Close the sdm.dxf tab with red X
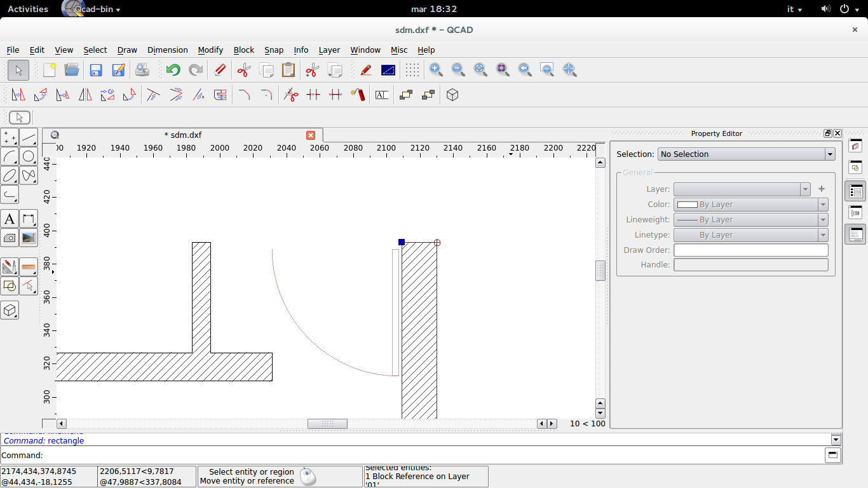The height and width of the screenshot is (488, 868). coord(311,135)
